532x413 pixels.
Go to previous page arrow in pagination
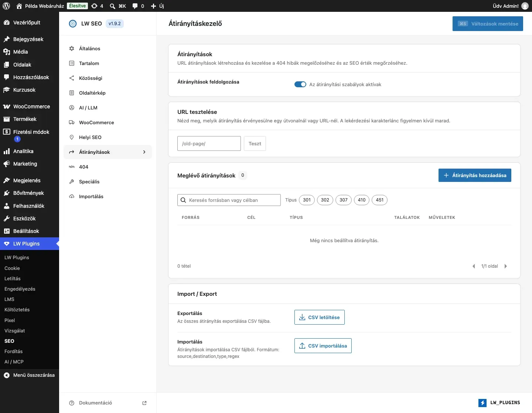coord(474,266)
